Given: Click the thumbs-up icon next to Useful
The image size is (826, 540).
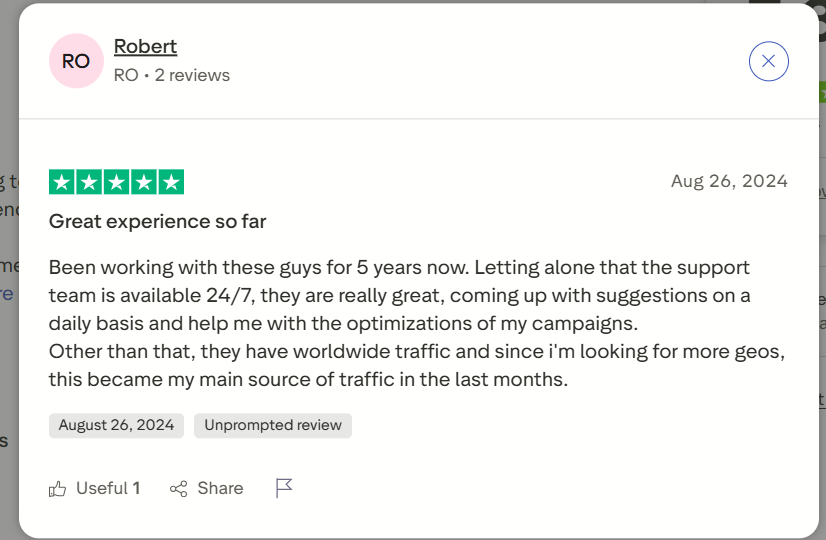Looking at the screenshot, I should click(x=58, y=489).
